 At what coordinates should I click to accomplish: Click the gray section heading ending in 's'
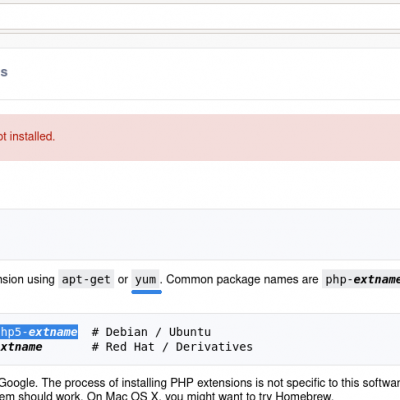[4, 72]
